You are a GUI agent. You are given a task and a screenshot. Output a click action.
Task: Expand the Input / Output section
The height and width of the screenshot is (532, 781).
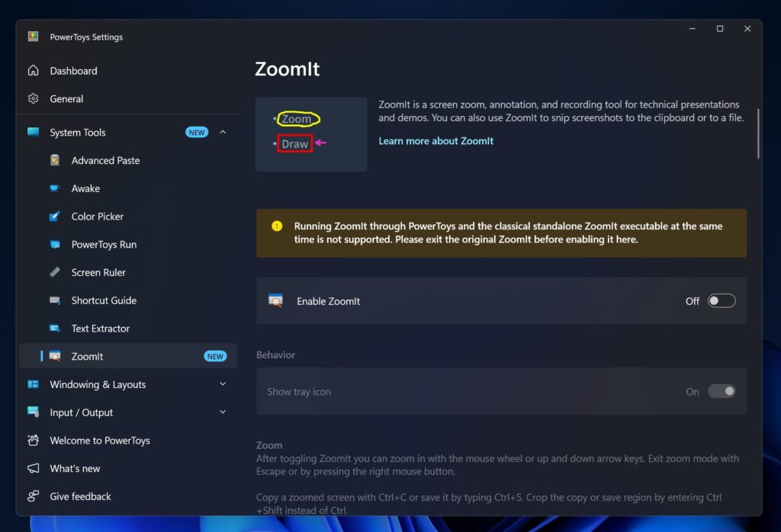tap(222, 412)
